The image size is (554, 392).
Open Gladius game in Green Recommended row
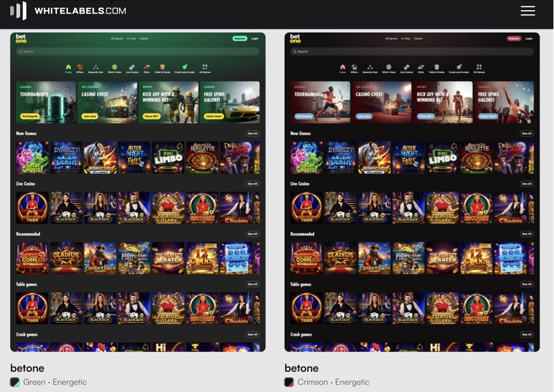point(66,258)
